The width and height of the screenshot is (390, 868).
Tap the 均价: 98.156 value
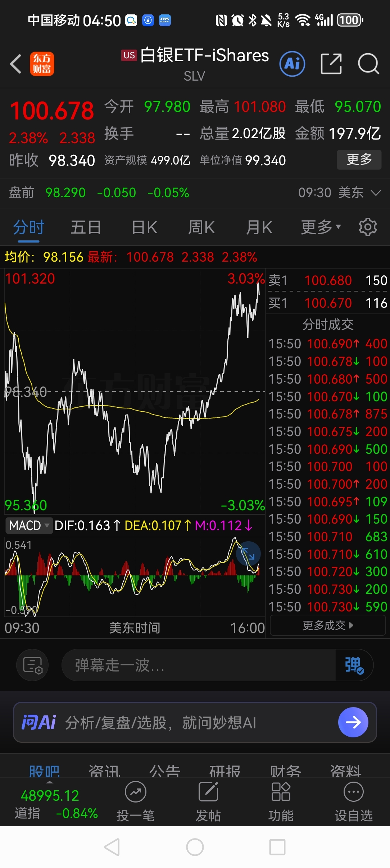click(44, 257)
